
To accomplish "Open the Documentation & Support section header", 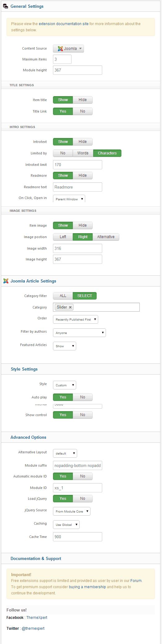I will pyautogui.click(x=81, y=558).
